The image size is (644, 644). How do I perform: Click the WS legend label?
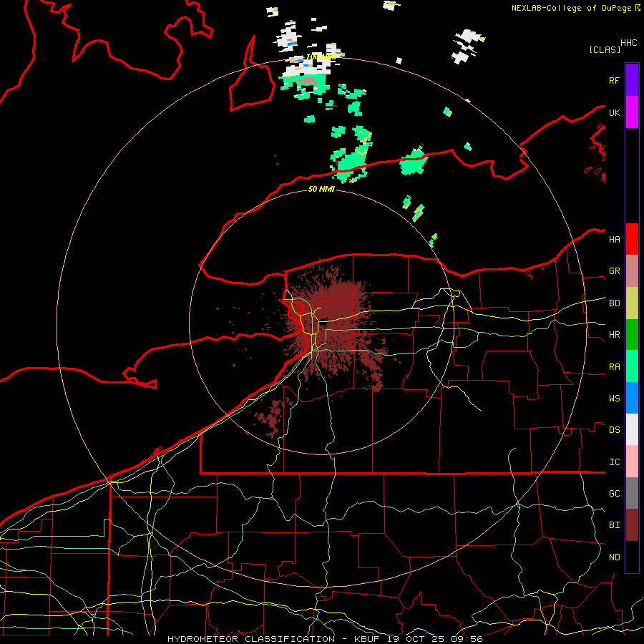click(614, 399)
